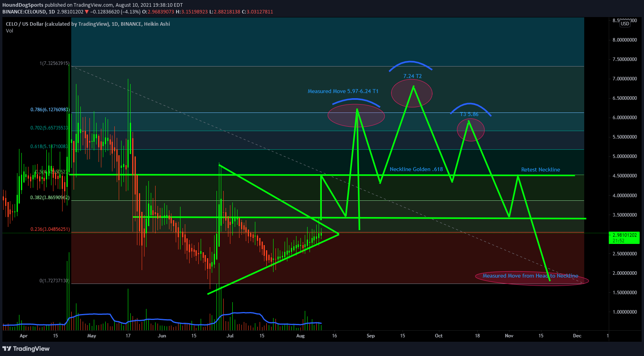
Task: Click the May label on the time axis
Action: coord(91,336)
